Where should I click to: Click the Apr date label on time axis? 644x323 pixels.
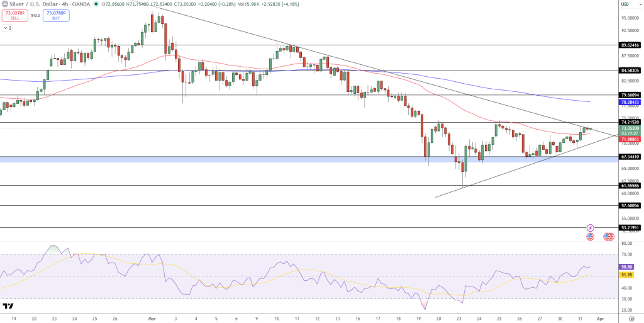click(599, 319)
